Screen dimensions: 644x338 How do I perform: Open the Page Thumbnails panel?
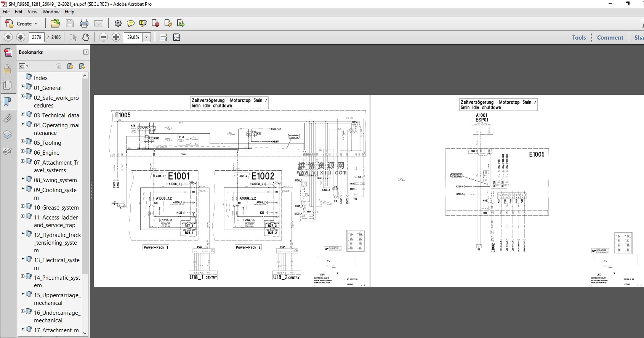click(x=7, y=85)
